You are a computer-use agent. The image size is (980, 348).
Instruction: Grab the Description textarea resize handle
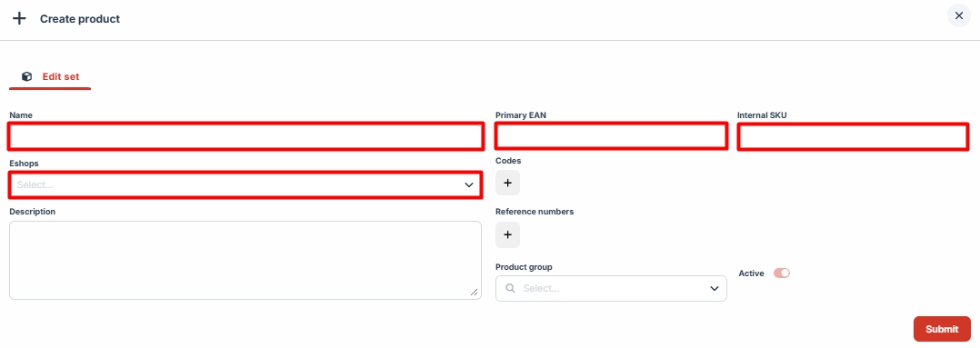475,292
